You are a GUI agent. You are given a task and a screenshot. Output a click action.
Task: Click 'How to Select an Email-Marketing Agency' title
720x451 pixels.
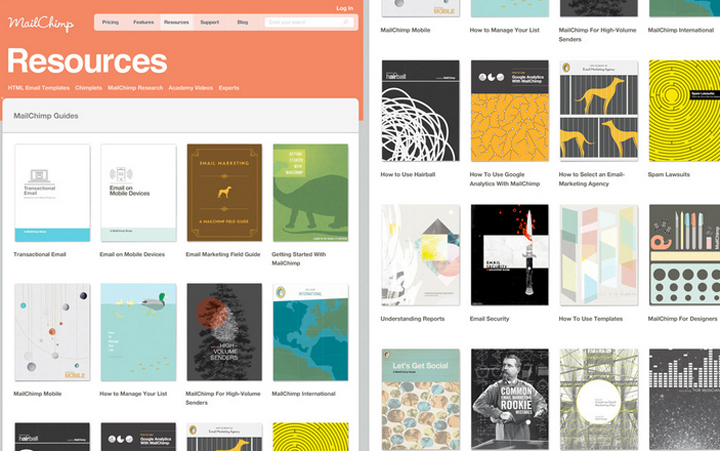[591, 179]
